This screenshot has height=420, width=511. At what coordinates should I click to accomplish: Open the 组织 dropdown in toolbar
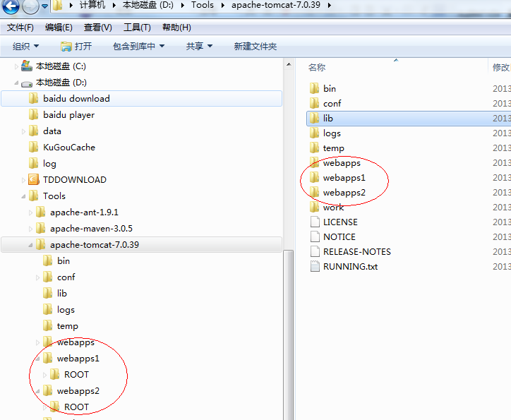pos(25,47)
